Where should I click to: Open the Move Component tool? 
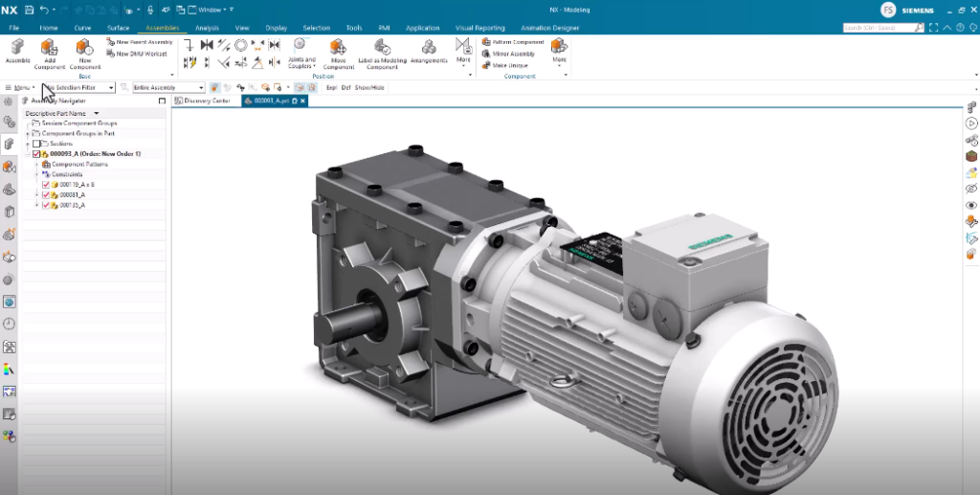(338, 48)
